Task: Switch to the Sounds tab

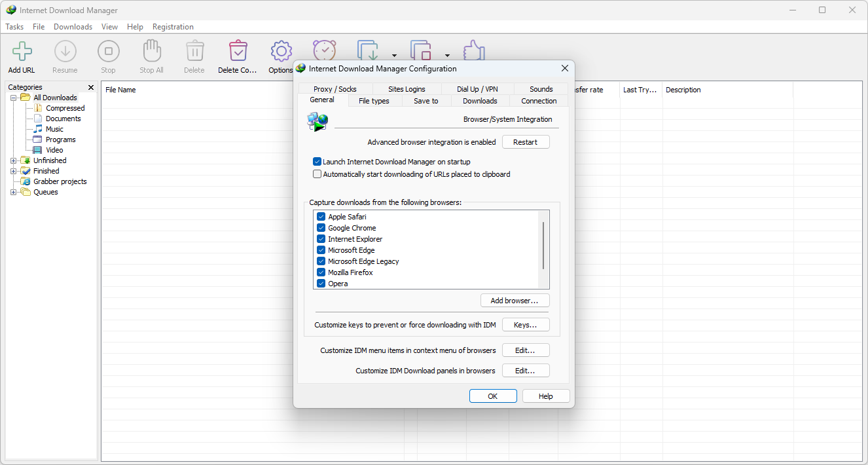Action: pos(541,89)
